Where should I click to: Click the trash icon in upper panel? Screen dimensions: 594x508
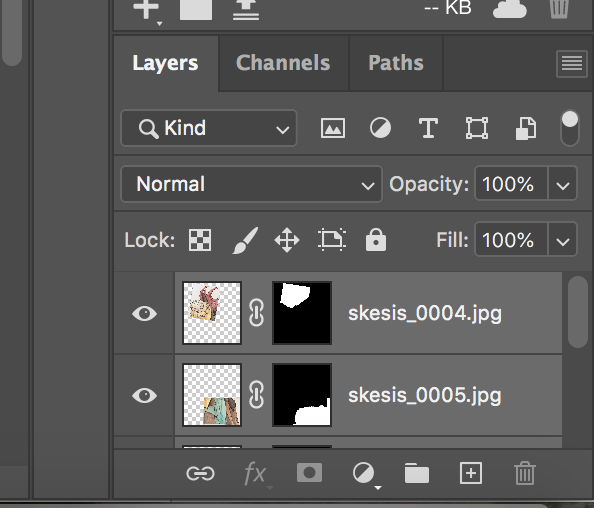click(559, 8)
